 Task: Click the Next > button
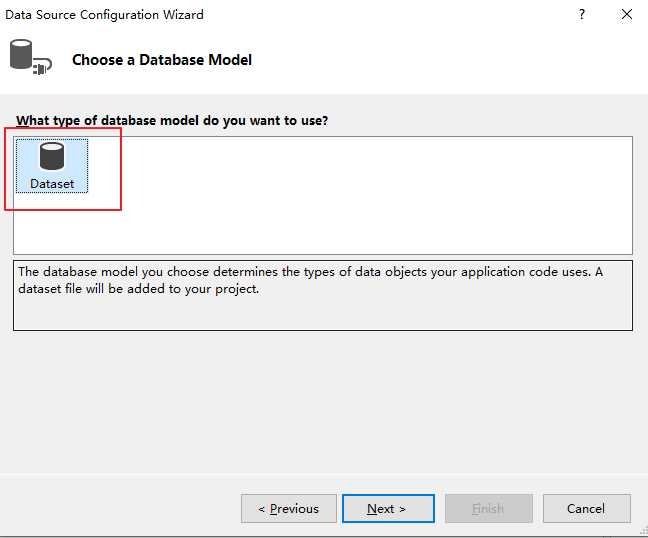click(x=388, y=508)
